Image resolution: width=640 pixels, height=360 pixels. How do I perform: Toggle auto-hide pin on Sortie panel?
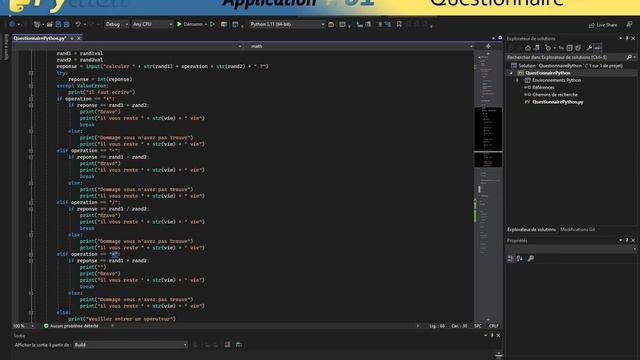click(x=492, y=336)
